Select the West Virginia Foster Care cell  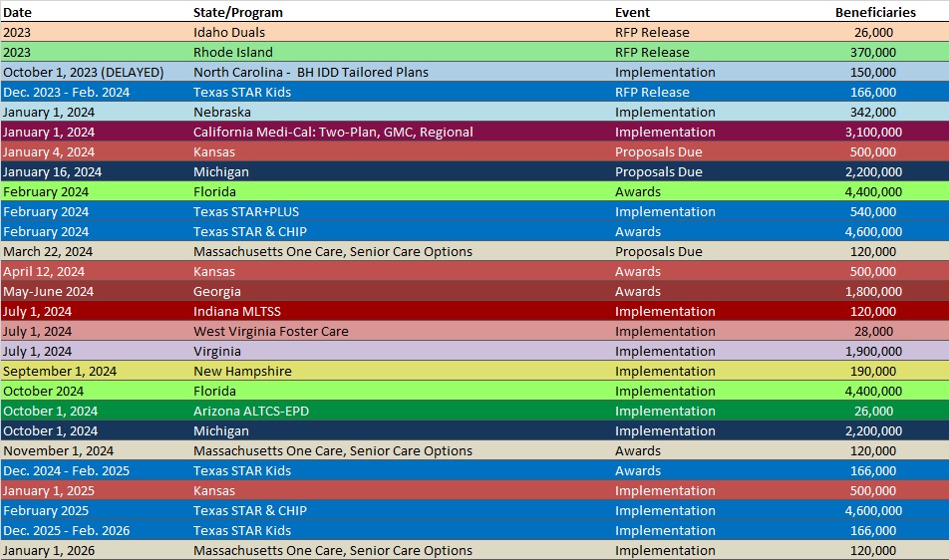point(270,332)
